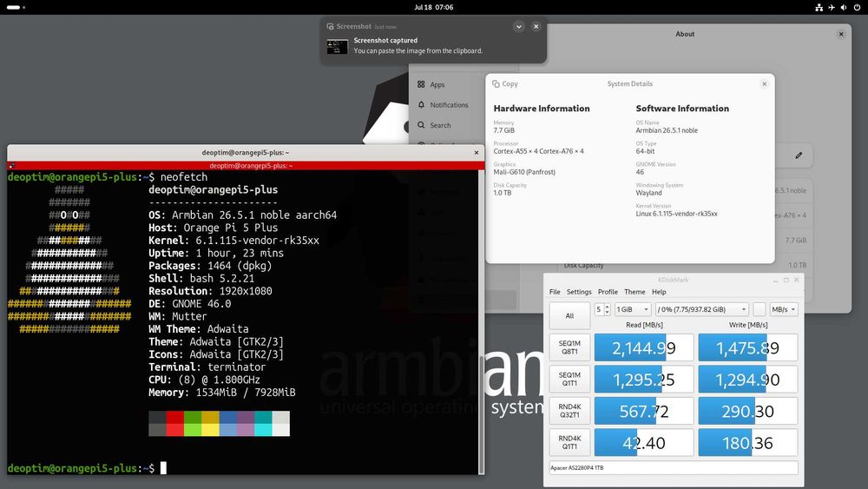Click the comment field reading Apacer AS2280P4 1TB
868x489 pixels.
coord(674,468)
